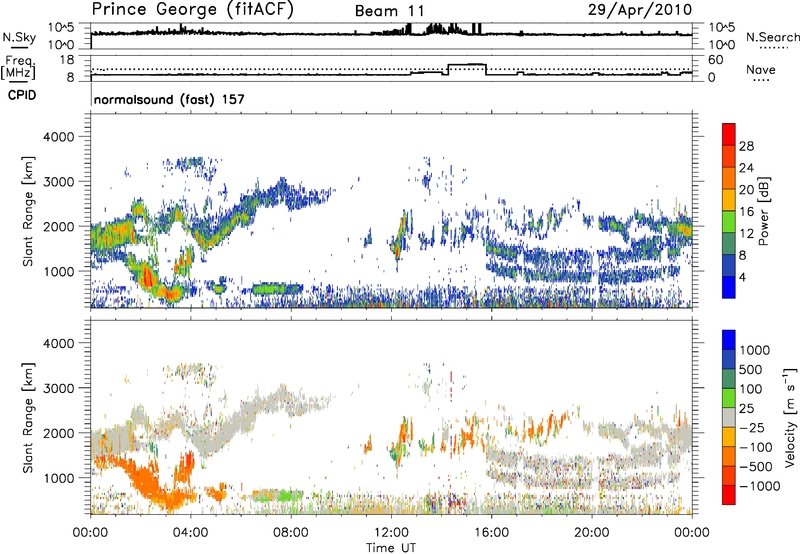Click the 'Nave' legend label

(x=761, y=69)
